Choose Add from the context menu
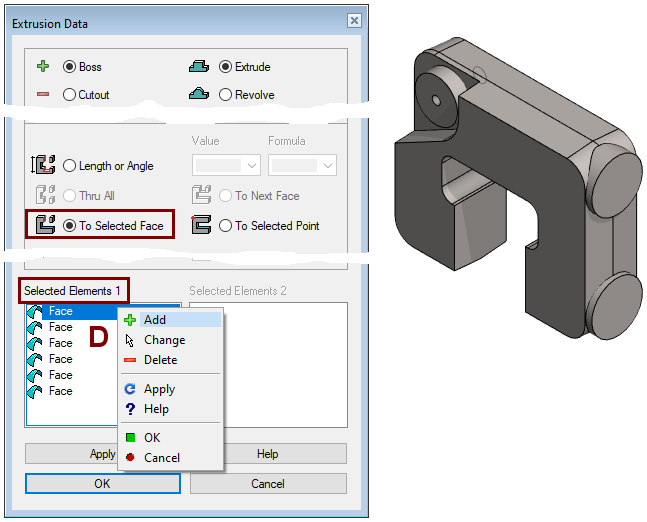This screenshot has width=647, height=522. click(x=155, y=320)
